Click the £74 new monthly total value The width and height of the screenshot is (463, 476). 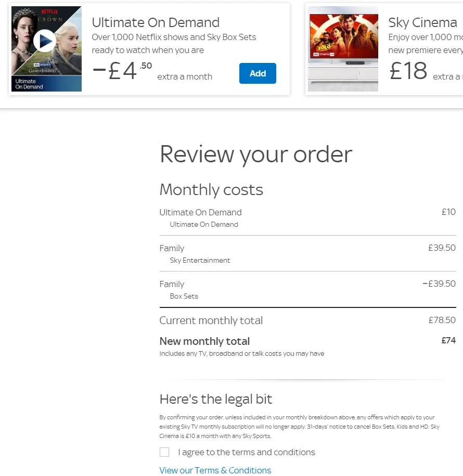(449, 340)
